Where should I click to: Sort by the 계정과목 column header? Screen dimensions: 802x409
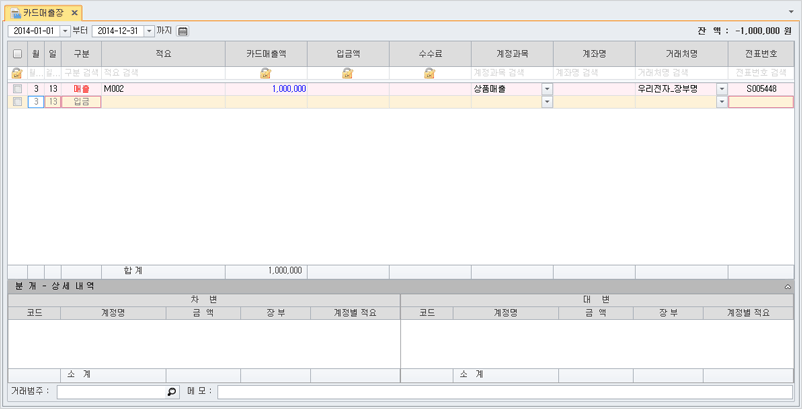click(x=512, y=54)
